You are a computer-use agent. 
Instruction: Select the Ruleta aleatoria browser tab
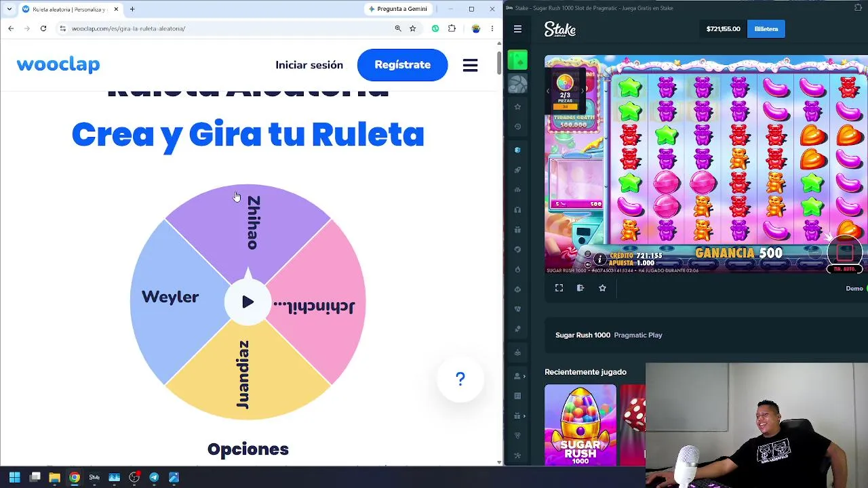tap(71, 9)
